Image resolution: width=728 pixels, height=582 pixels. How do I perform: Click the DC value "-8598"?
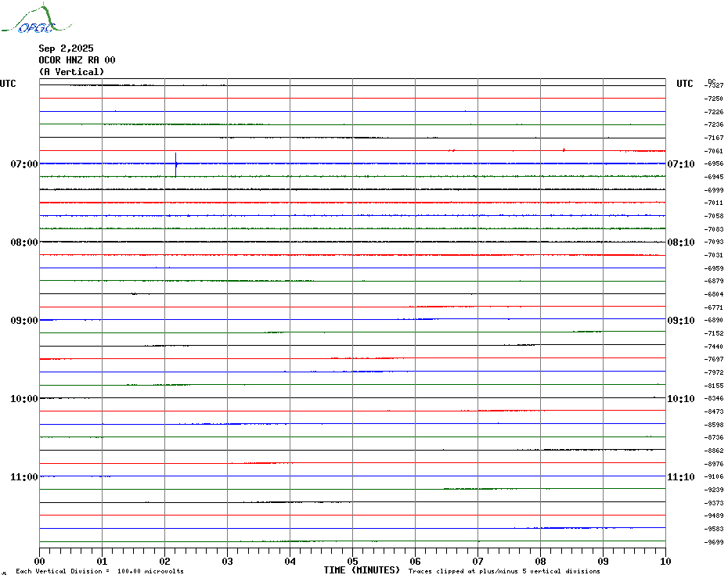pos(714,425)
